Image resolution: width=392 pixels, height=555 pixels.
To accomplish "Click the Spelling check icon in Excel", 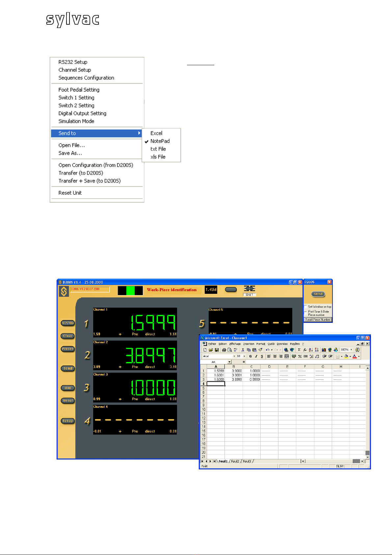I will click(x=236, y=350).
